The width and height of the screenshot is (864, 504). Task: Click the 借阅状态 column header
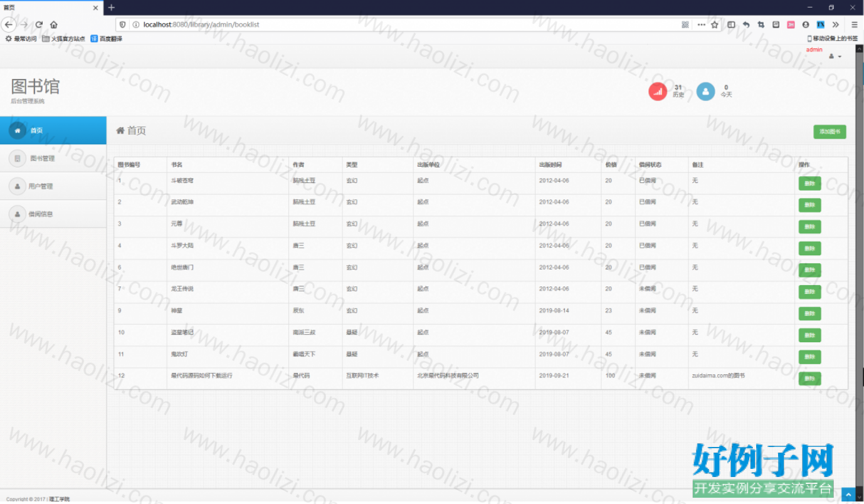tap(650, 165)
